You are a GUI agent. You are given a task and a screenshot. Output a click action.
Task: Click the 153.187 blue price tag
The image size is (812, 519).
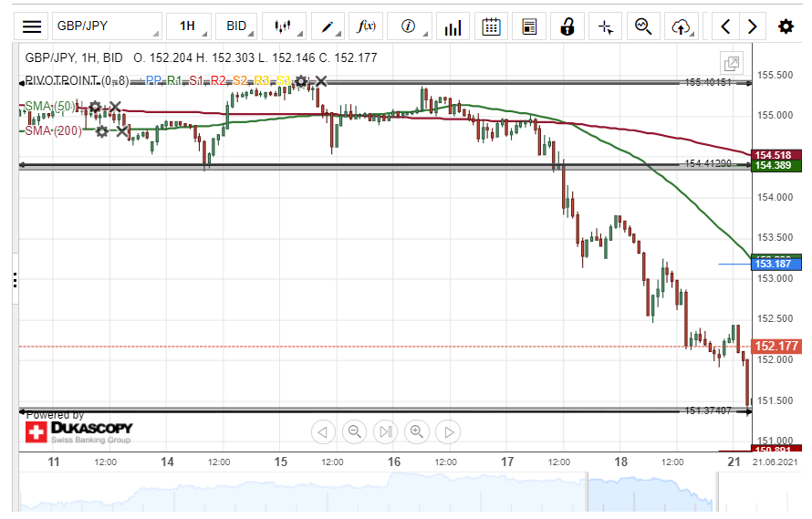[776, 264]
